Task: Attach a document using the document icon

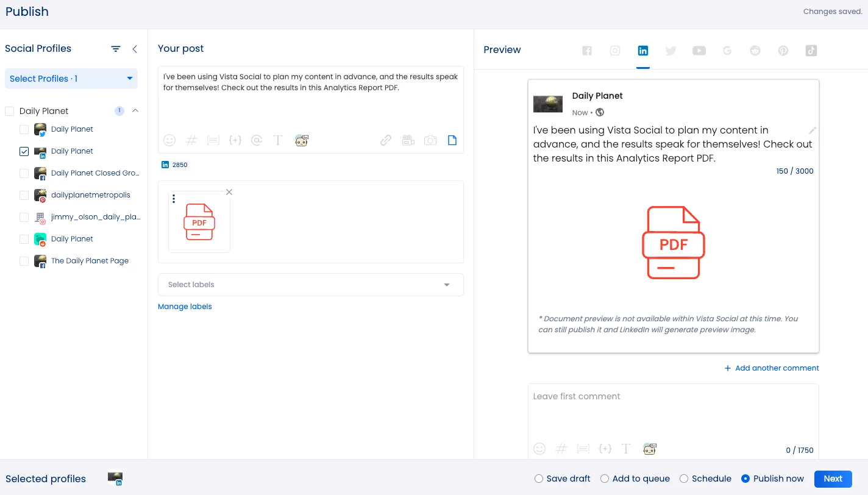Action: coord(452,140)
